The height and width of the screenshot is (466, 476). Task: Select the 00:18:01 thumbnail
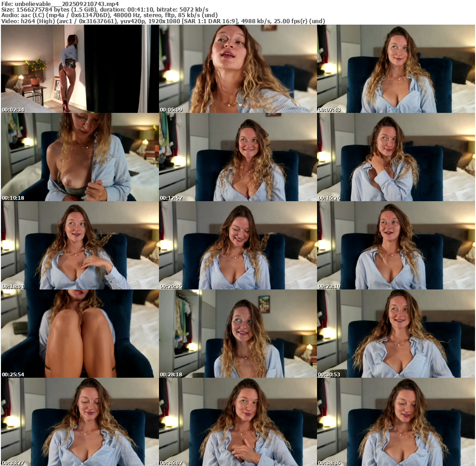(x=80, y=245)
